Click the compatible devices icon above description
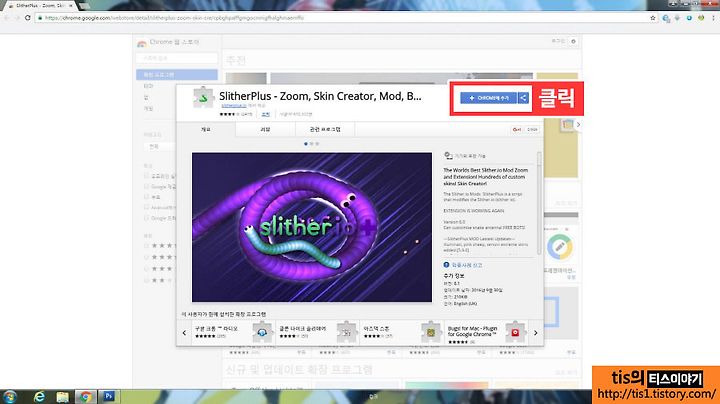This screenshot has width=720, height=404. 448,156
